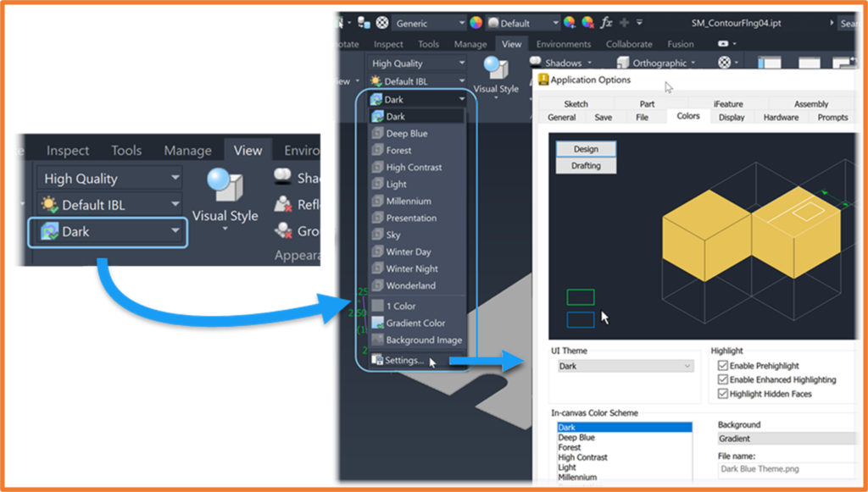Click the grayed plus icon beside the fx icon
This screenshot has width=868, height=492.
[625, 23]
